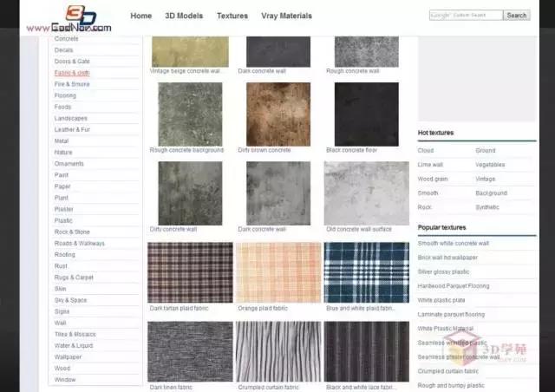Select Old concrete wall surface thumbnail
Viewport: 555px width, 392px height.
point(366,193)
